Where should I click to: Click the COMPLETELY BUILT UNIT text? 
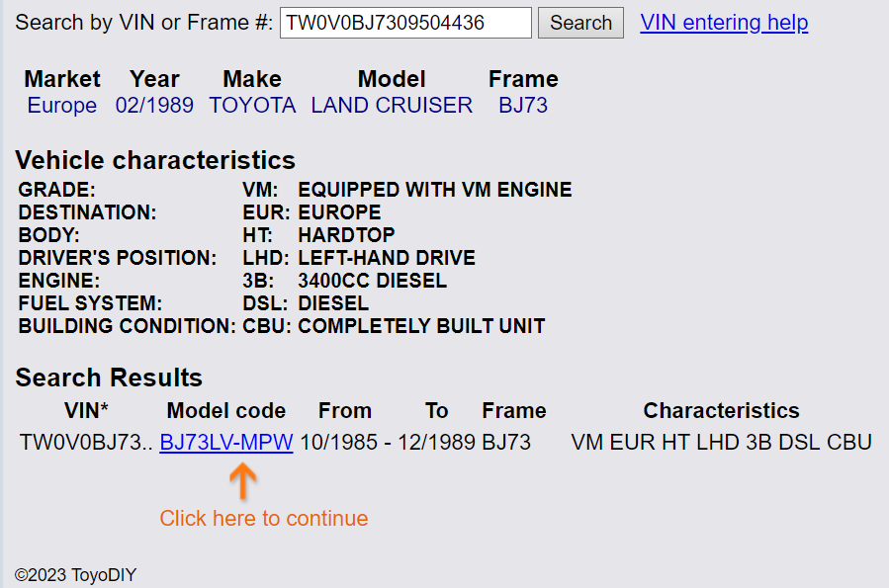pos(421,326)
